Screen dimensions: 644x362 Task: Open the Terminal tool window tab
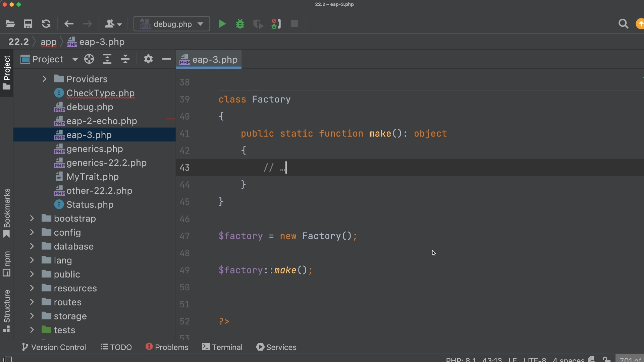pyautogui.click(x=222, y=347)
